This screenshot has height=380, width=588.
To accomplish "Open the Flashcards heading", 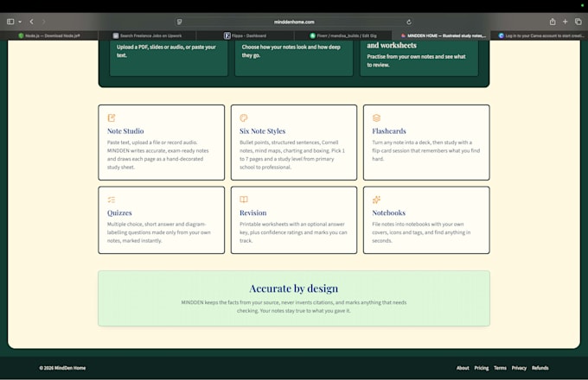I will pyautogui.click(x=389, y=131).
